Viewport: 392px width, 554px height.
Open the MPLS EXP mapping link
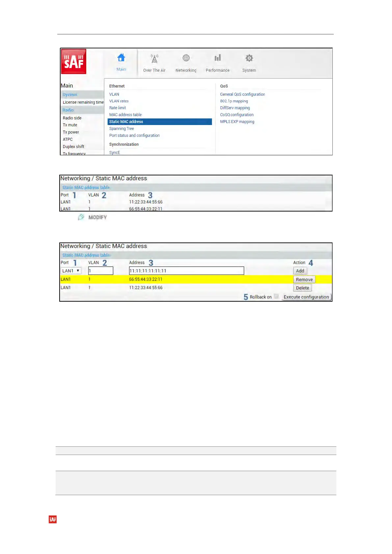coord(237,122)
